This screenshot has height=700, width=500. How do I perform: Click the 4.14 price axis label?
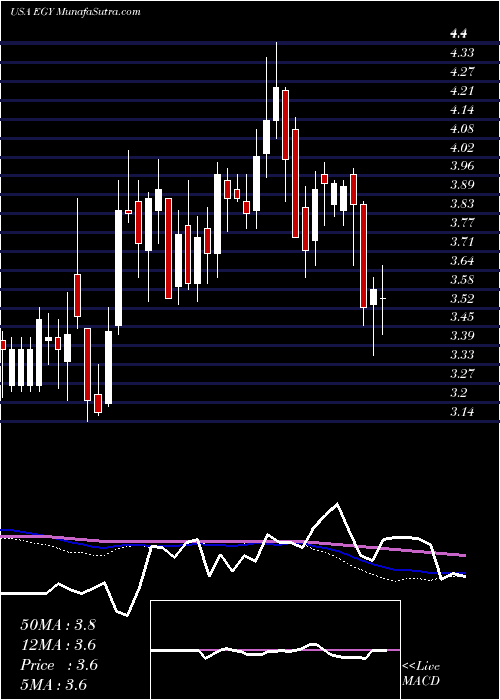tap(462, 109)
